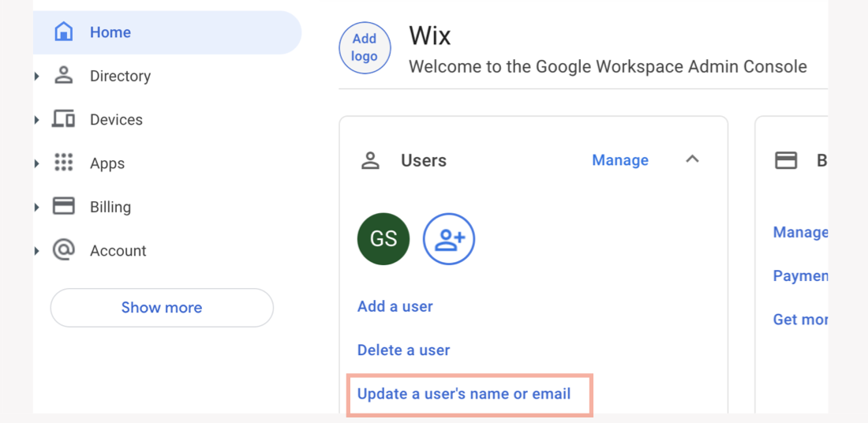Open Apps in the sidebar
The height and width of the screenshot is (423, 868).
(x=107, y=163)
